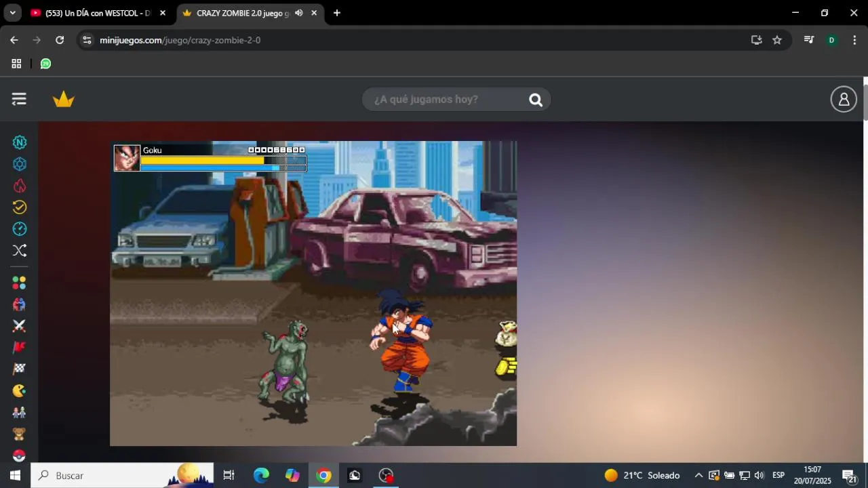Screen dimensions: 868x488
Task: Open the hamburger menu in site header
Action: (19, 100)
